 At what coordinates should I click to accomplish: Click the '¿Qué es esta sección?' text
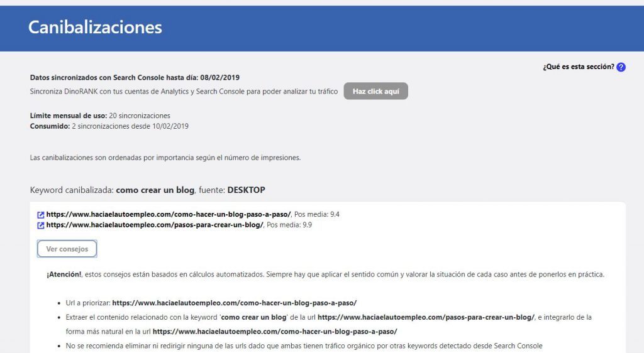578,67
